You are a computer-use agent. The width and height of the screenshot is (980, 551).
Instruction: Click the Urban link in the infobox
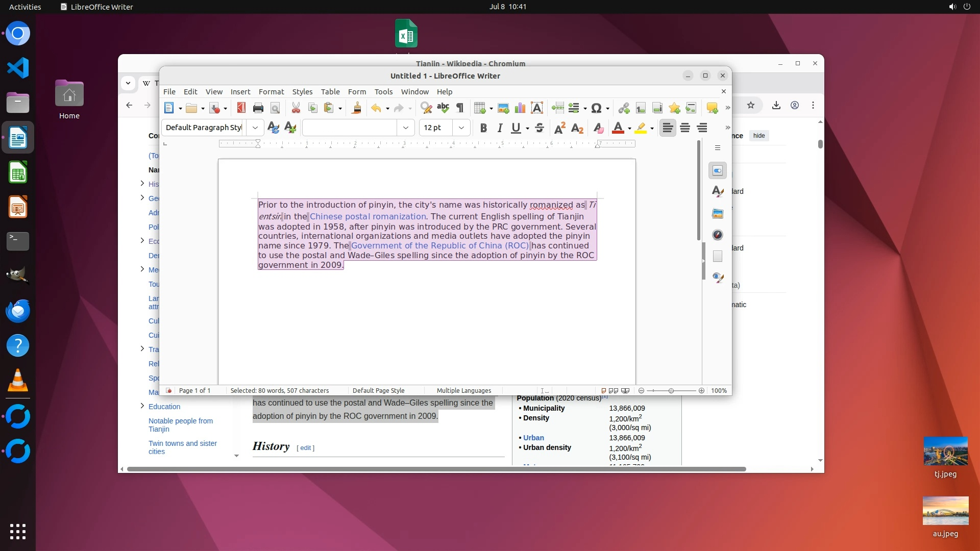point(533,438)
